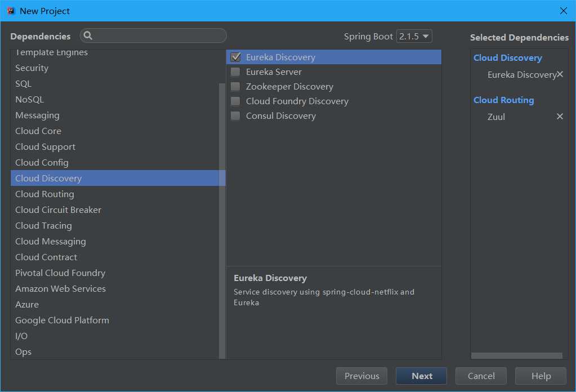Viewport: 576px width, 392px height.
Task: Check the Eureka Server checkbox
Action: 235,72
